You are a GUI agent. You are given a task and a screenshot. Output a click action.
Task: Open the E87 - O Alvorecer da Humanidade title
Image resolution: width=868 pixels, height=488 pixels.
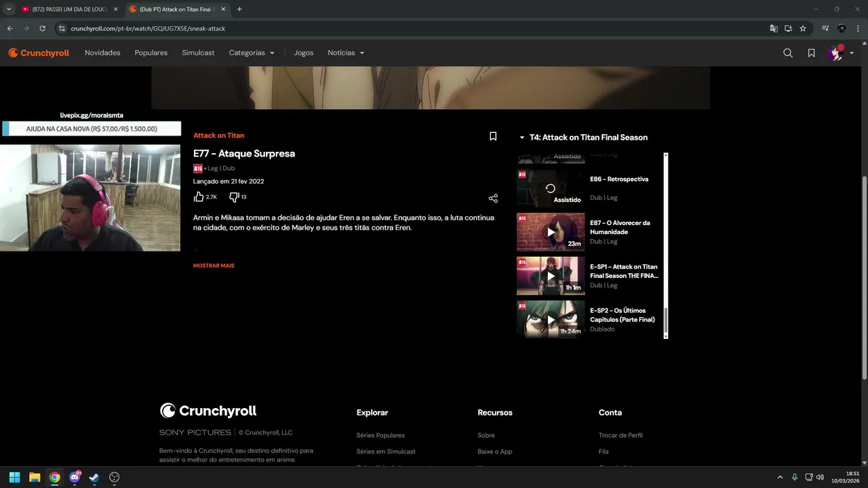(x=620, y=227)
